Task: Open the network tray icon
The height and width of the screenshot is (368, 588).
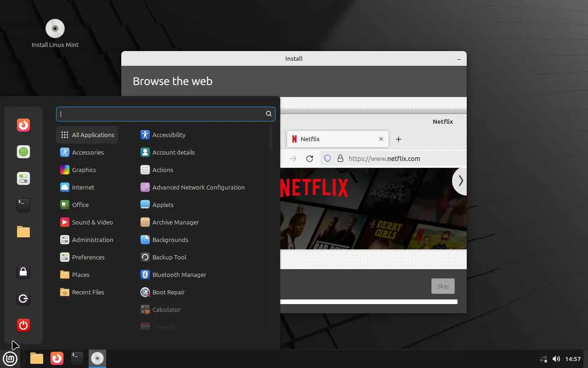Action: click(x=544, y=359)
